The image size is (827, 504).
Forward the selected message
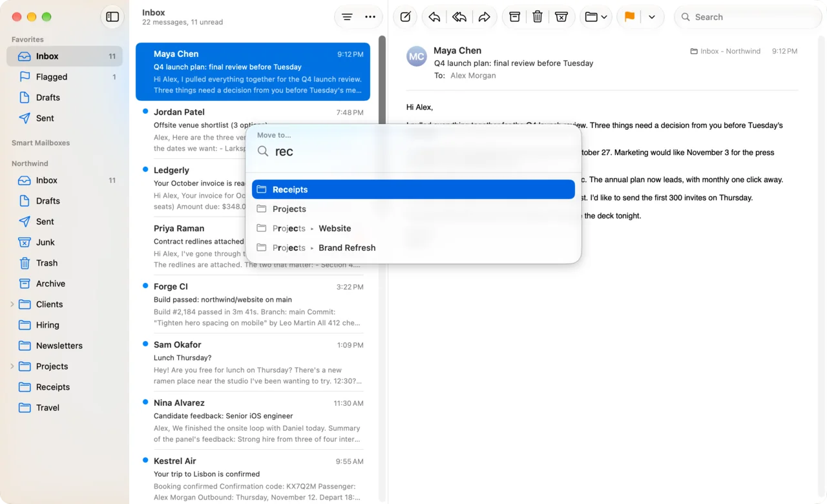coord(484,17)
